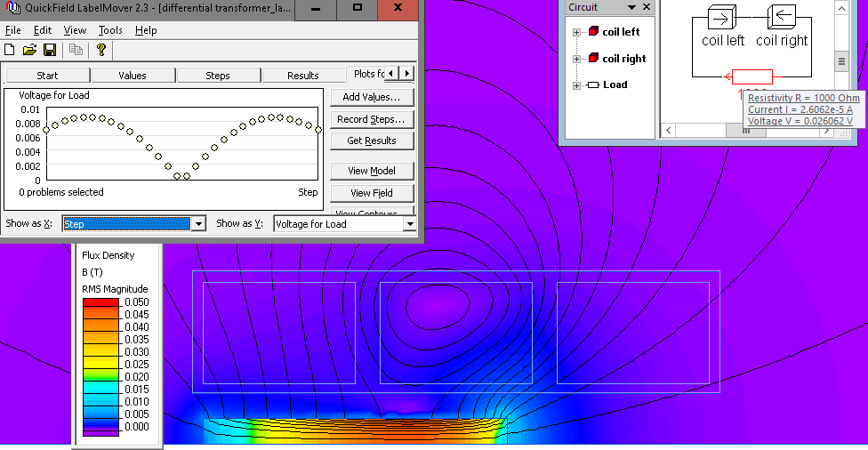Screen dimensions: 868x450
Task: Click circuit diagram horizontal scrollbar thumb
Action: (745, 131)
